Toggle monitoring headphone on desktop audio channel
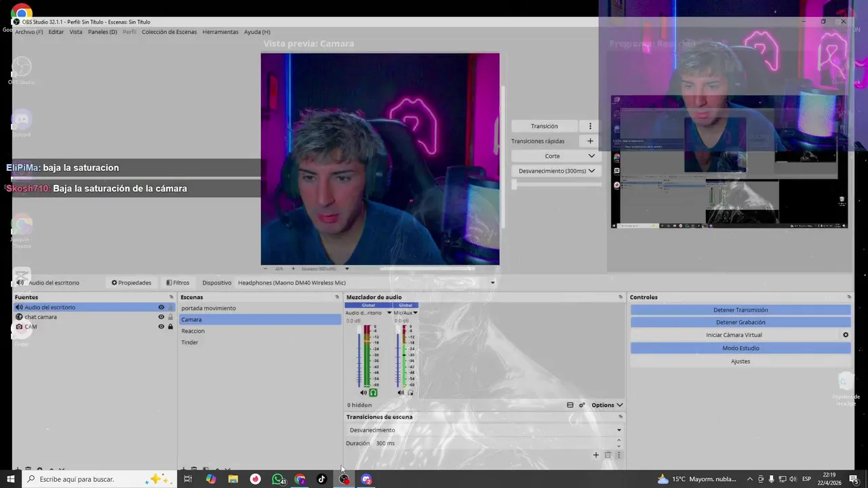 [373, 392]
